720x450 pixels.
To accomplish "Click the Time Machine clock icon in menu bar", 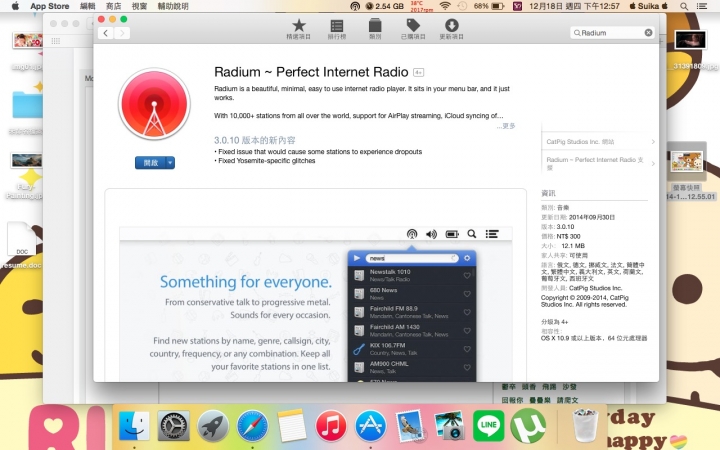I will (x=462, y=6).
